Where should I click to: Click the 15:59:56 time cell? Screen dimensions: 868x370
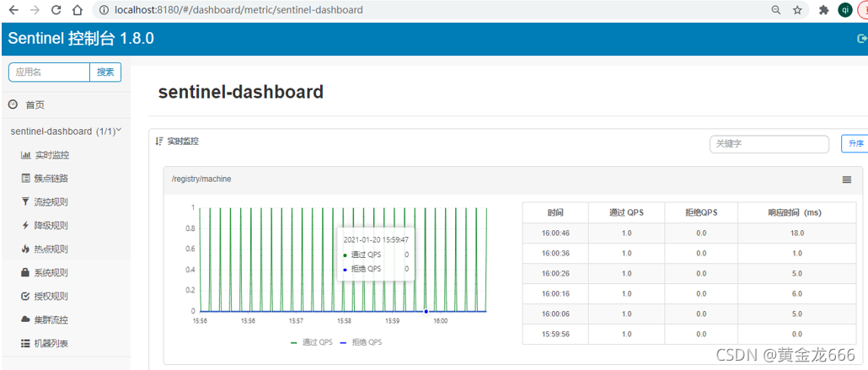click(x=556, y=334)
